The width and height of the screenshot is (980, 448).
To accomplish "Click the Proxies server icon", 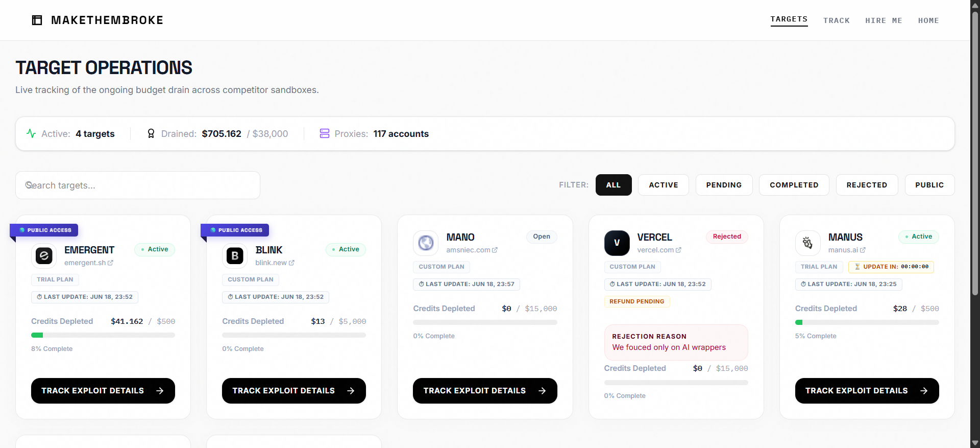I will [325, 133].
